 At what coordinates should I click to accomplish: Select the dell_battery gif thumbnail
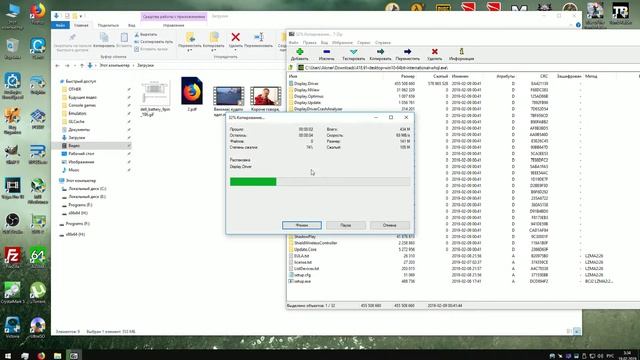(x=155, y=98)
